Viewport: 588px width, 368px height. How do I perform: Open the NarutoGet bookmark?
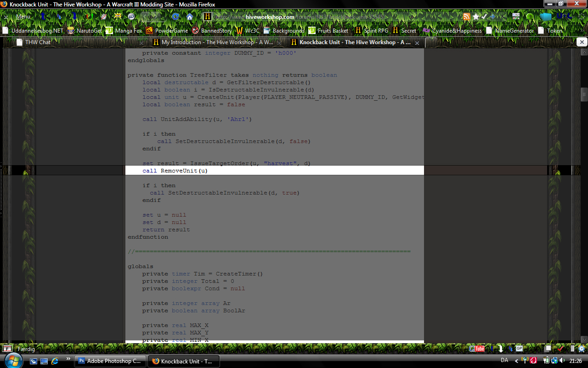point(85,31)
